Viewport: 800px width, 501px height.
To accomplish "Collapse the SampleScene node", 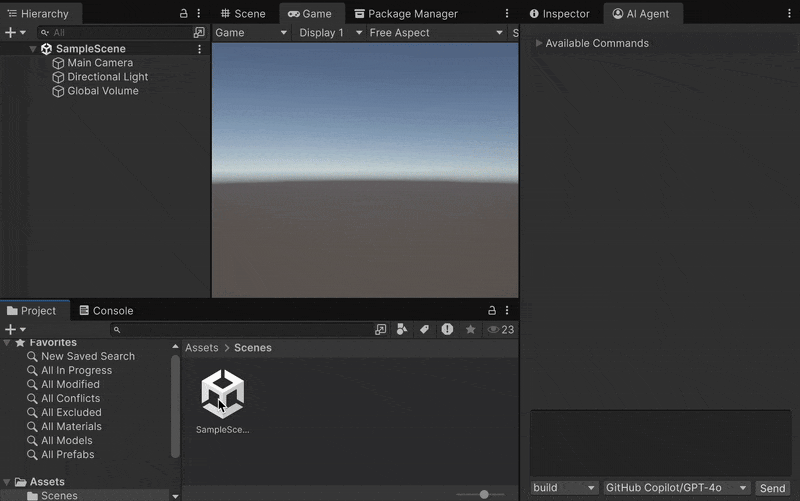I will pyautogui.click(x=33, y=49).
